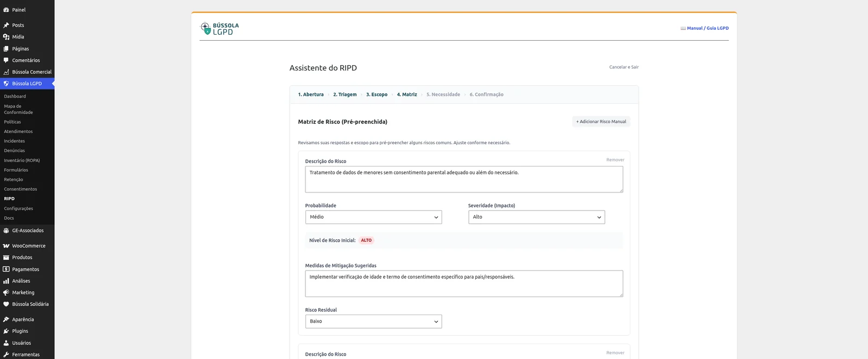Image resolution: width=868 pixels, height=359 pixels.
Task: Open Consentimentos submenu item
Action: [21, 189]
